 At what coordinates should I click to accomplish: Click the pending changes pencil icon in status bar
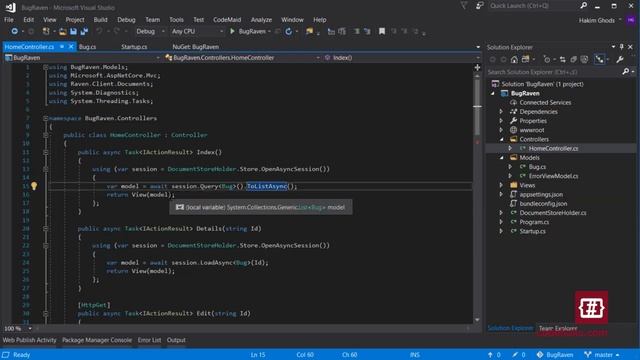tap(515, 355)
